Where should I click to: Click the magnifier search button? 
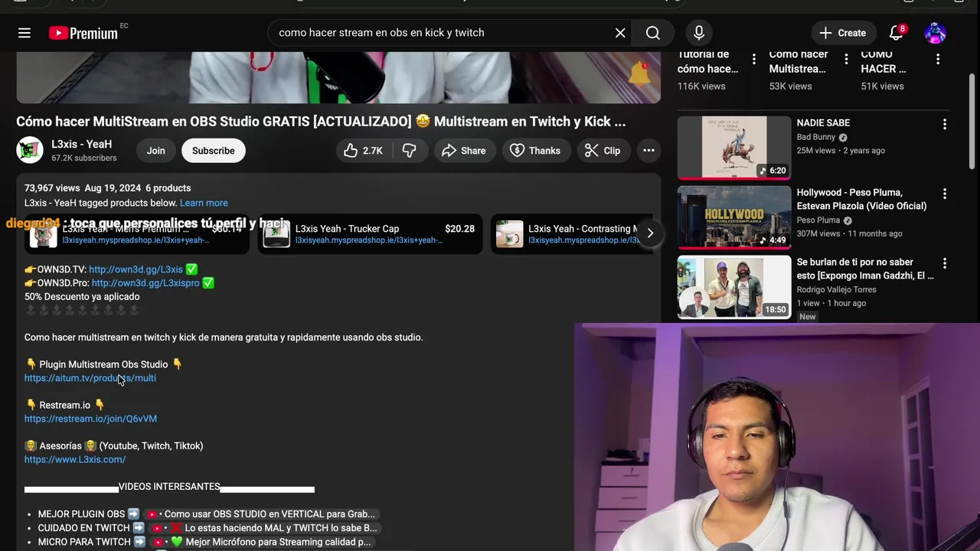coord(653,33)
